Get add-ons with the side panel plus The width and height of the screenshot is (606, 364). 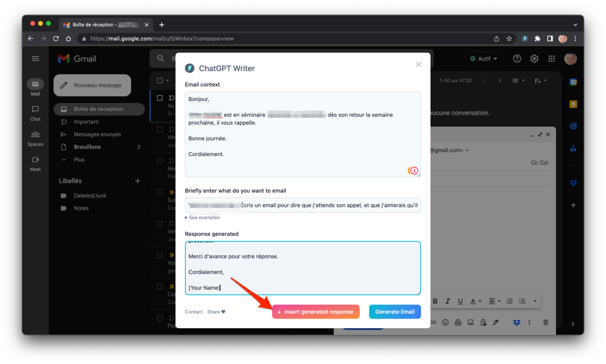(x=573, y=205)
